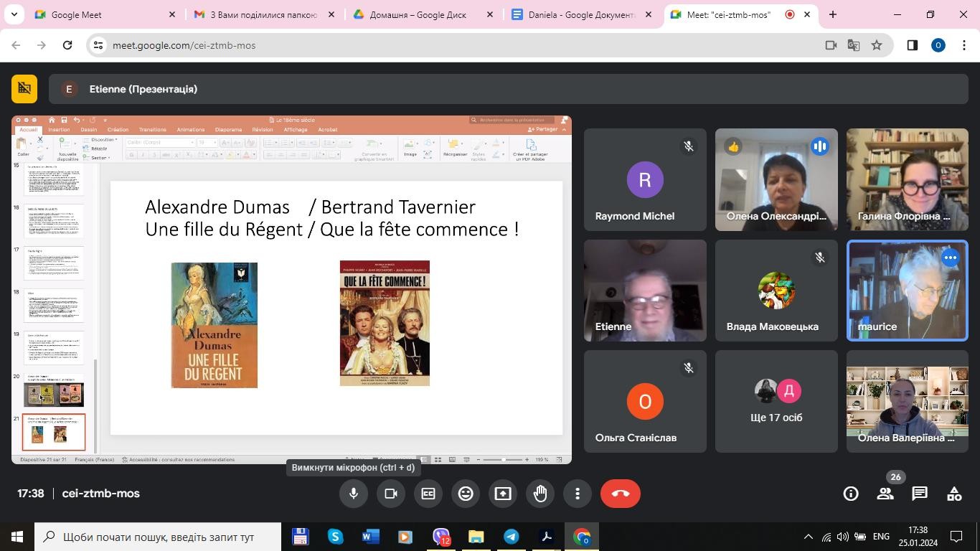Mute the microphone
Viewport: 980px width, 551px height.
pos(354,494)
